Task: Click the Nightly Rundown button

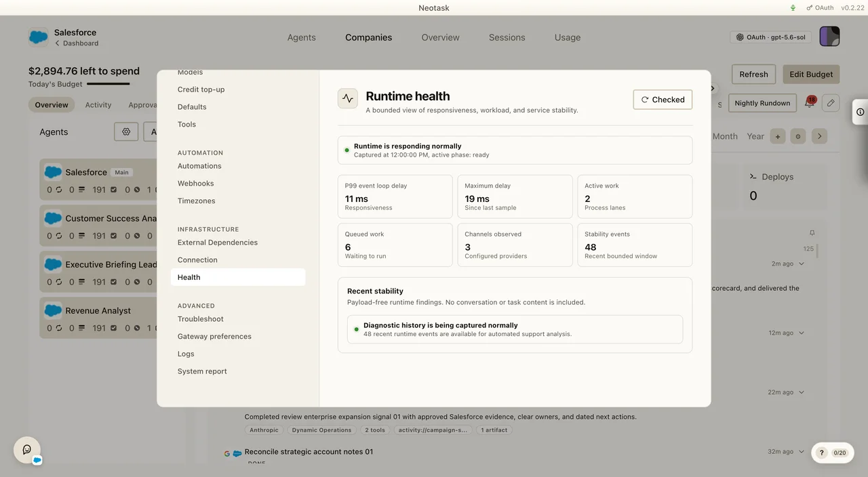Action: (x=762, y=103)
